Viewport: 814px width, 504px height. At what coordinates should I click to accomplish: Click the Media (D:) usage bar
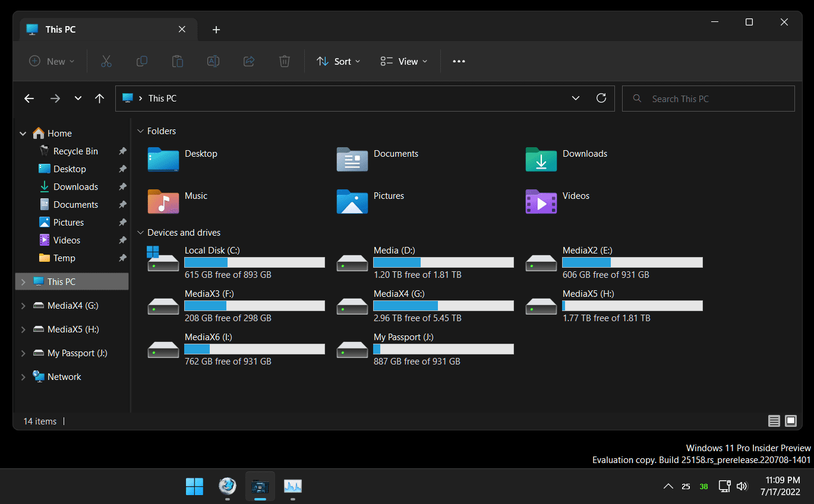(x=443, y=262)
